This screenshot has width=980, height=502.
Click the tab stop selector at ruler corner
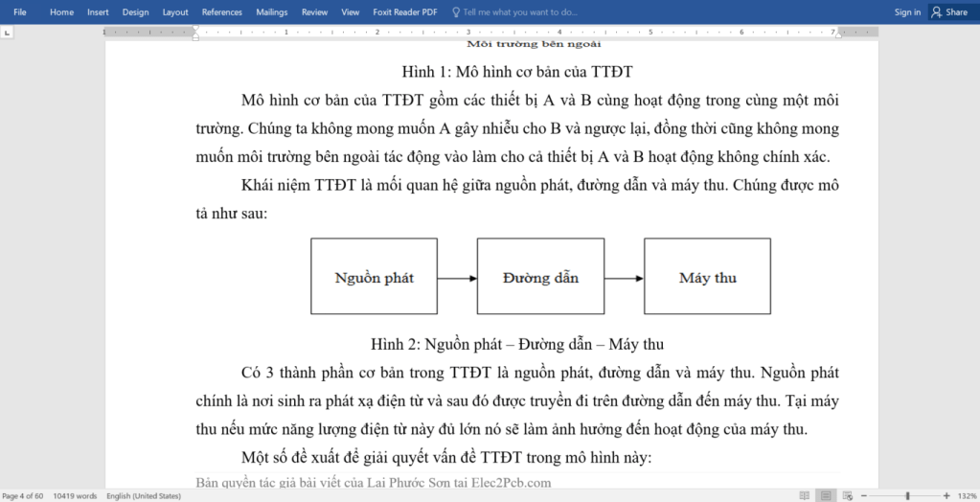click(8, 32)
